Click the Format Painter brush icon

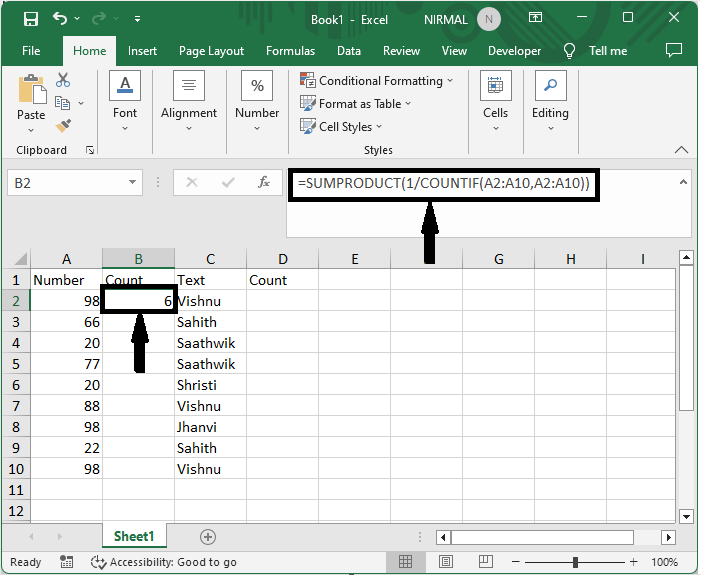coord(63,126)
